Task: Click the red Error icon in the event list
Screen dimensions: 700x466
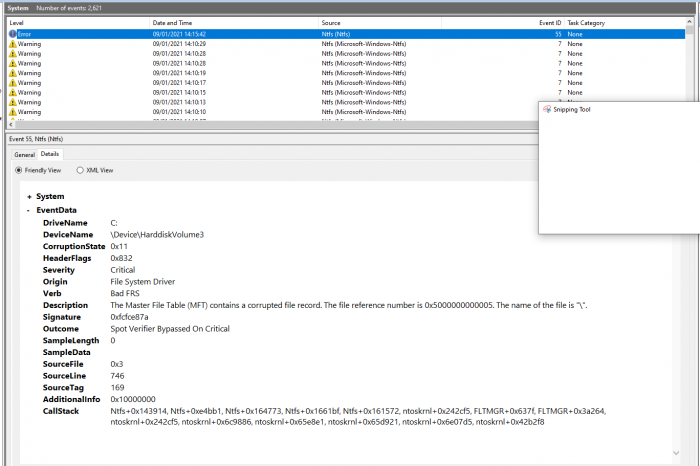Action: [x=13, y=34]
